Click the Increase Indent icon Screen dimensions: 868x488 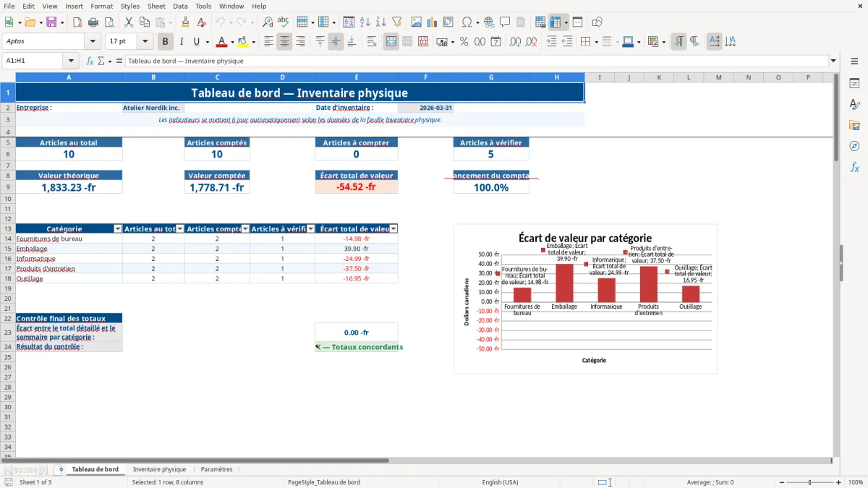(551, 42)
